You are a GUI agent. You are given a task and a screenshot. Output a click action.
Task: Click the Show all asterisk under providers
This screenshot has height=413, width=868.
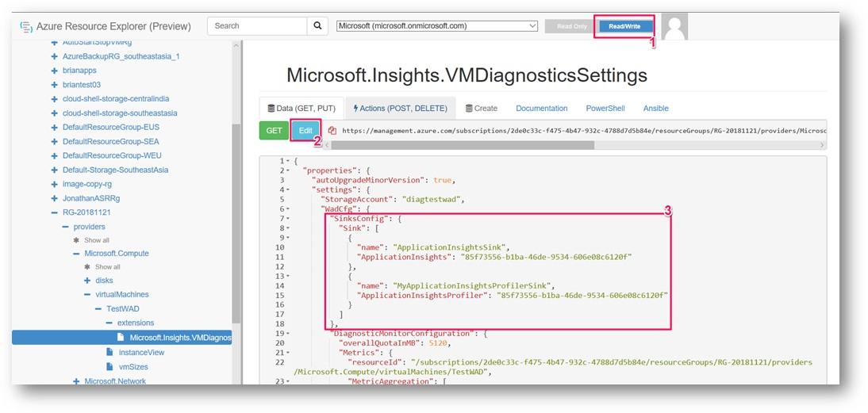[76, 240]
